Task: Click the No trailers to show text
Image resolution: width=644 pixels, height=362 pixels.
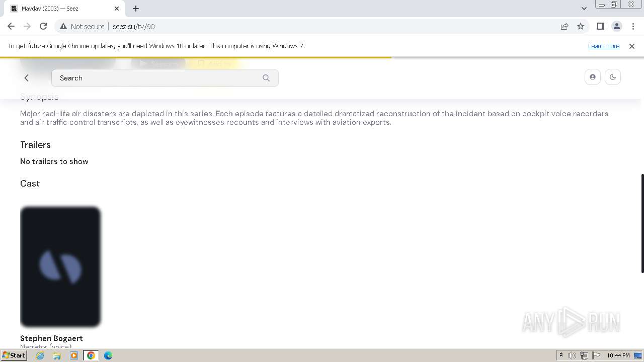Action: point(54,161)
